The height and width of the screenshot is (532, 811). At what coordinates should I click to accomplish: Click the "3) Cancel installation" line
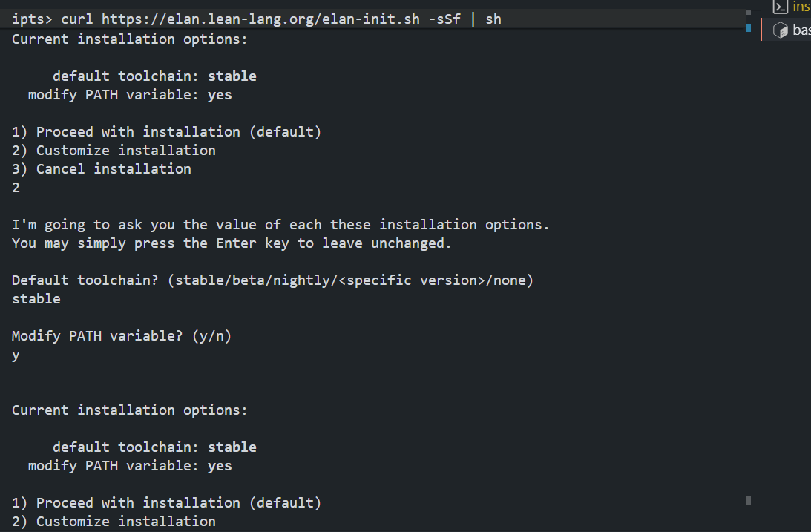[101, 169]
